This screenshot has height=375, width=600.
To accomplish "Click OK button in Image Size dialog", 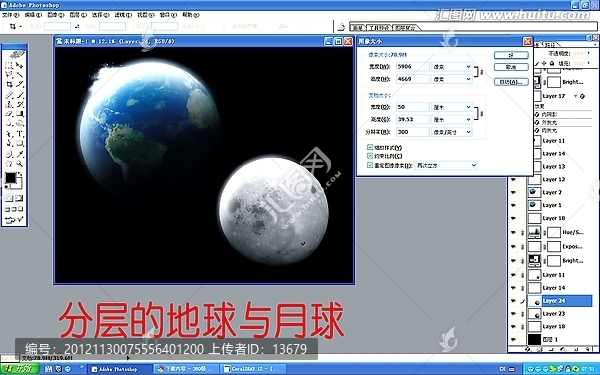I will click(x=511, y=55).
